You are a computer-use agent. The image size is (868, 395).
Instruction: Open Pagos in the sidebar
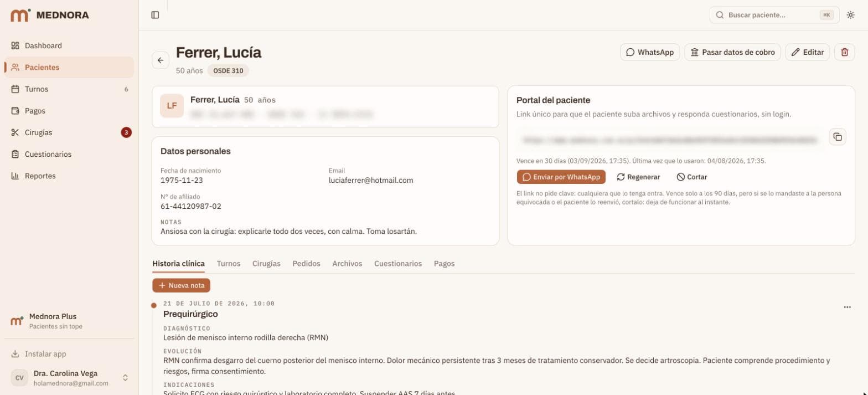[x=69, y=111]
